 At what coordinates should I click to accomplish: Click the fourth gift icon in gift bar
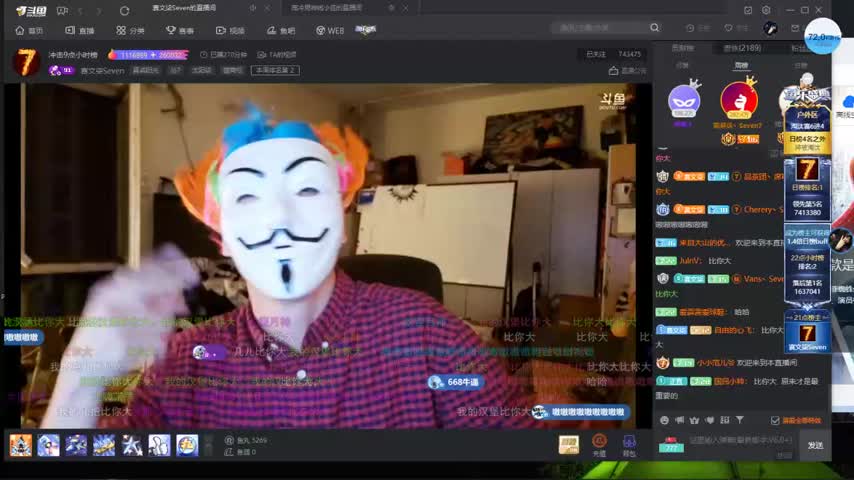(104, 445)
